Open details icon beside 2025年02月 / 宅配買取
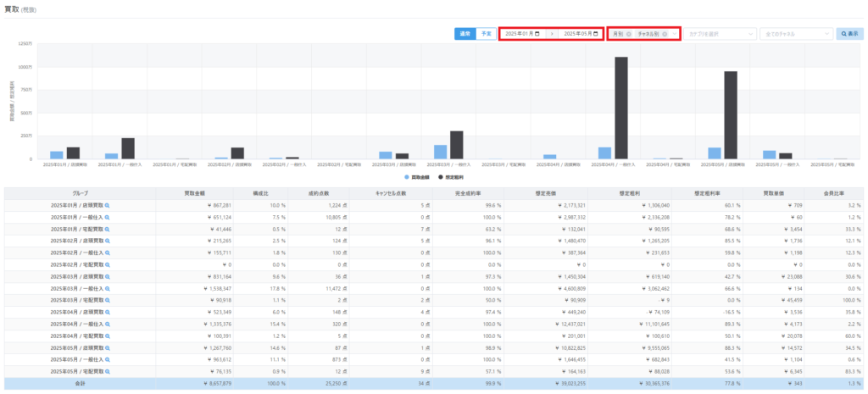Screen dimensions: 868x394 tap(107, 264)
